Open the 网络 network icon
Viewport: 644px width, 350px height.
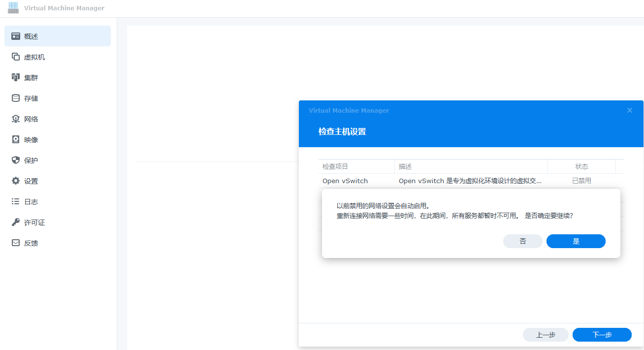(16, 119)
